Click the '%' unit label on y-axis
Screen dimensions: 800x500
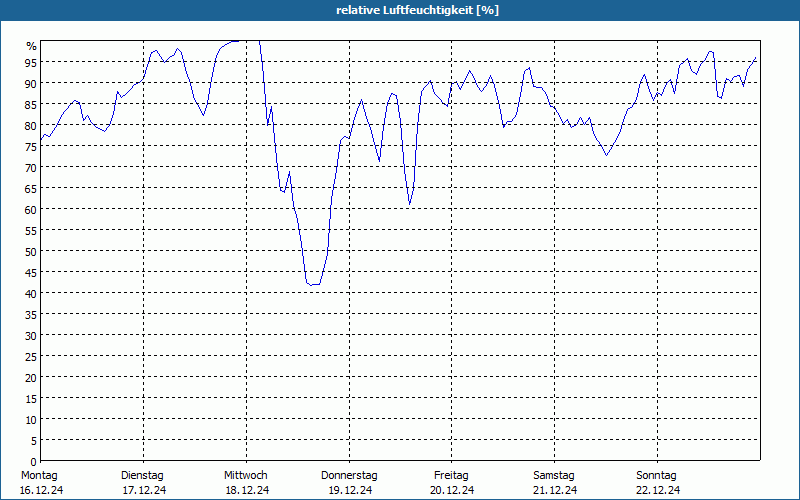(32, 46)
